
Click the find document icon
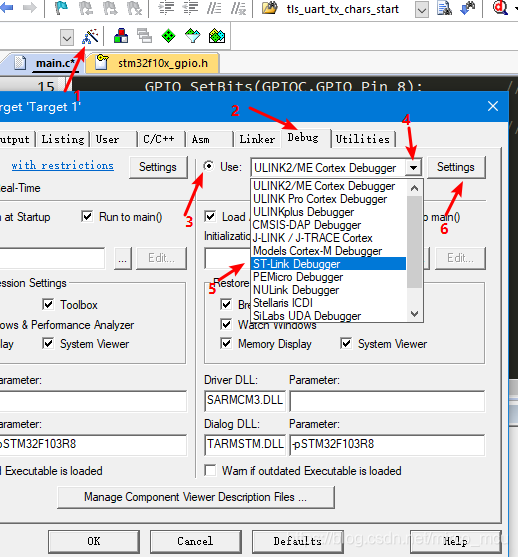444,8
